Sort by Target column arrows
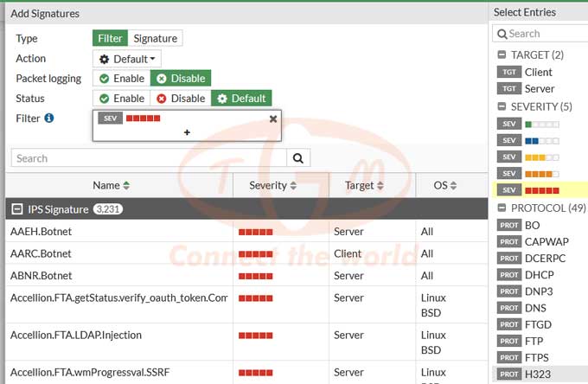The width and height of the screenshot is (588, 384). (x=380, y=186)
